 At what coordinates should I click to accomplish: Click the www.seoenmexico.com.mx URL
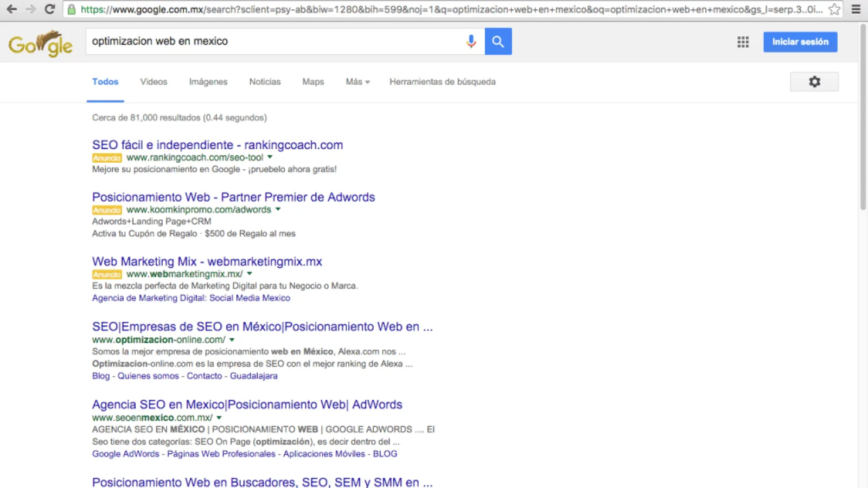(x=152, y=418)
